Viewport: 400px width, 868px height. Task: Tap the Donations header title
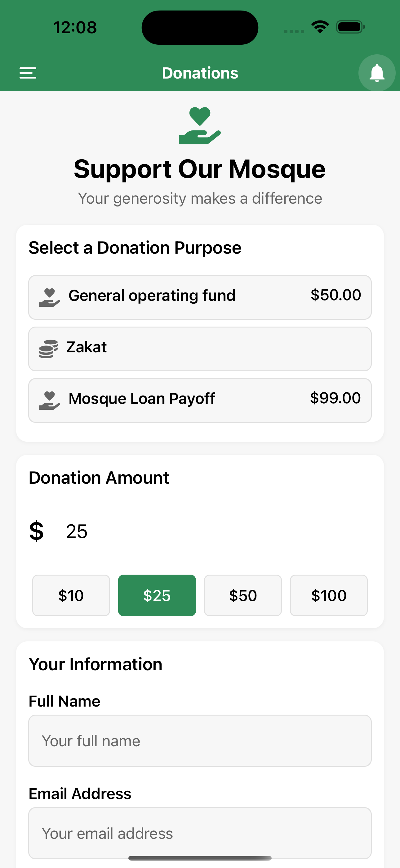click(x=200, y=73)
